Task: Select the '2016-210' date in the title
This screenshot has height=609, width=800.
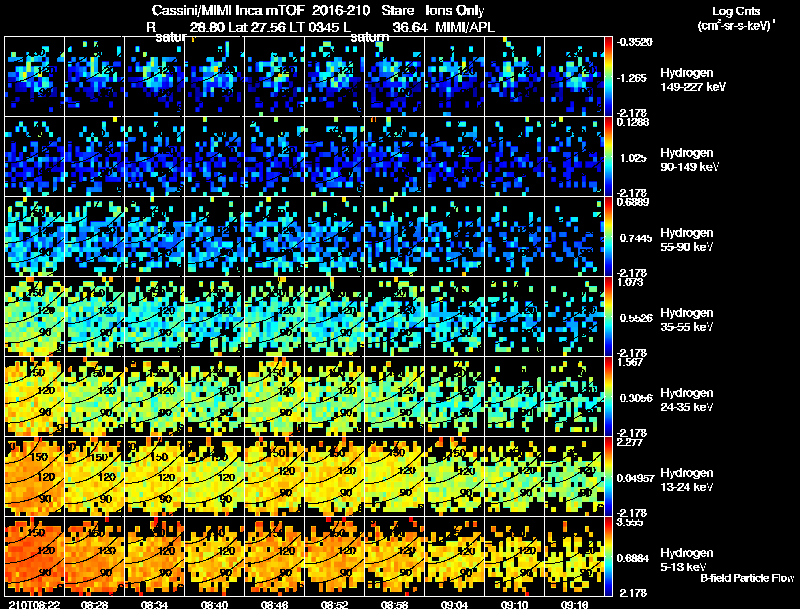Action: (340, 11)
